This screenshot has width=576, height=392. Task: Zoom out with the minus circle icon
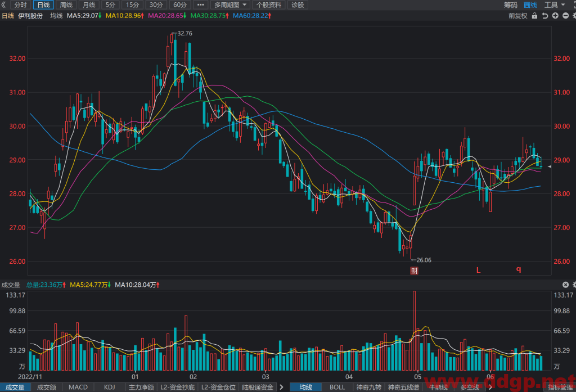566,16
